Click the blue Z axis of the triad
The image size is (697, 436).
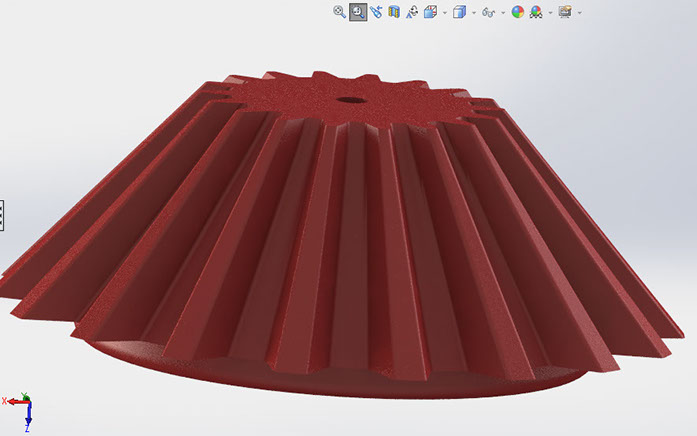pos(28,414)
